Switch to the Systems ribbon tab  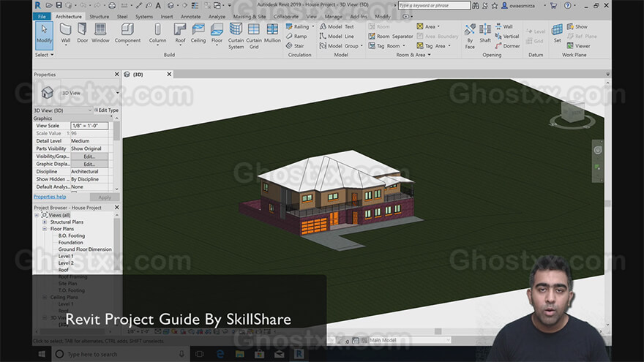144,16
